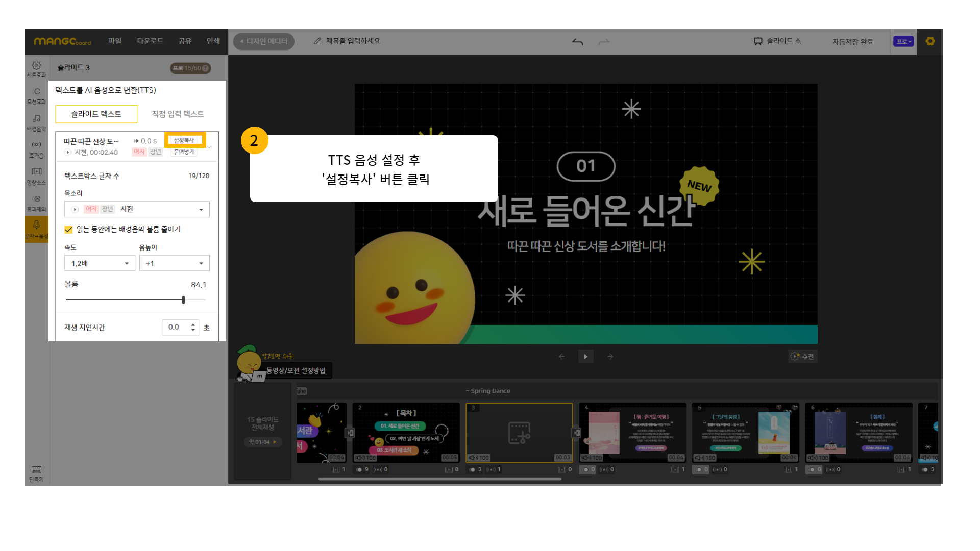Toggle motion effect count on slide 4
Viewport: 980px width, 551px height.
(588, 469)
